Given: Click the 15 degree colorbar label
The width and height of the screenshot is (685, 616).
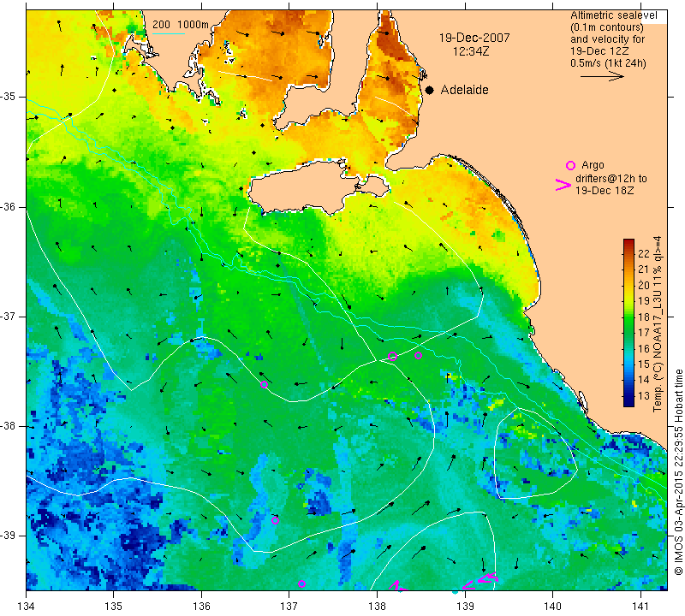Looking at the screenshot, I should (x=643, y=364).
